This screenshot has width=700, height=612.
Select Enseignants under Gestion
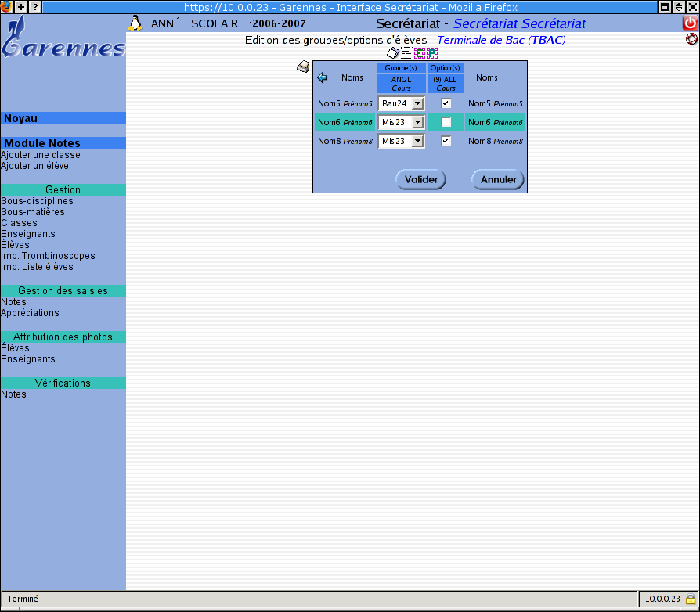click(28, 234)
